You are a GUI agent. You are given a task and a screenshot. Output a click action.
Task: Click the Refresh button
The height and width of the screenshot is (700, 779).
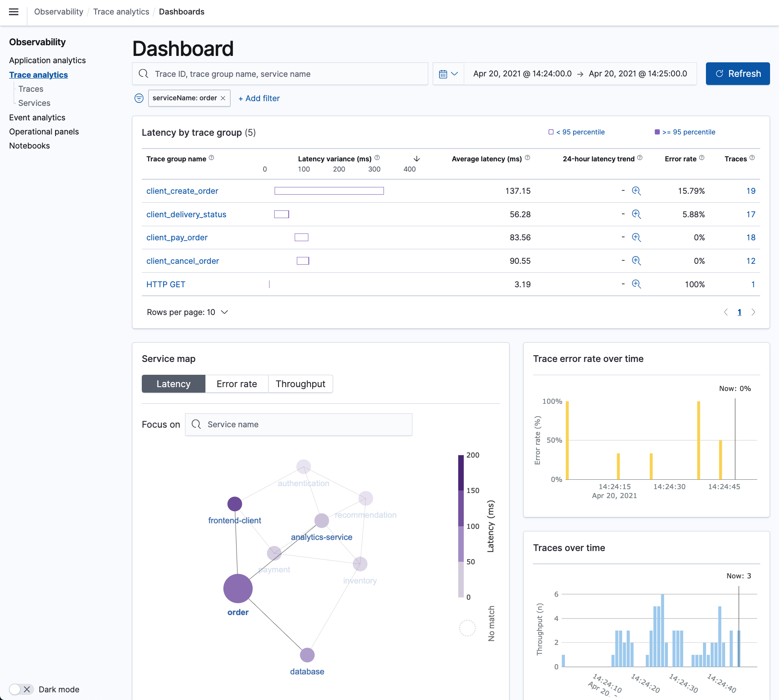pyautogui.click(x=738, y=73)
